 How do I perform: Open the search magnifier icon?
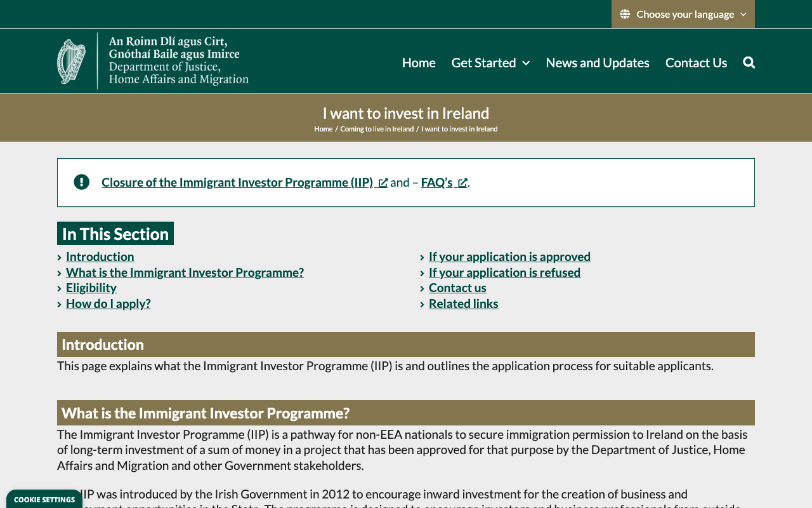click(749, 62)
